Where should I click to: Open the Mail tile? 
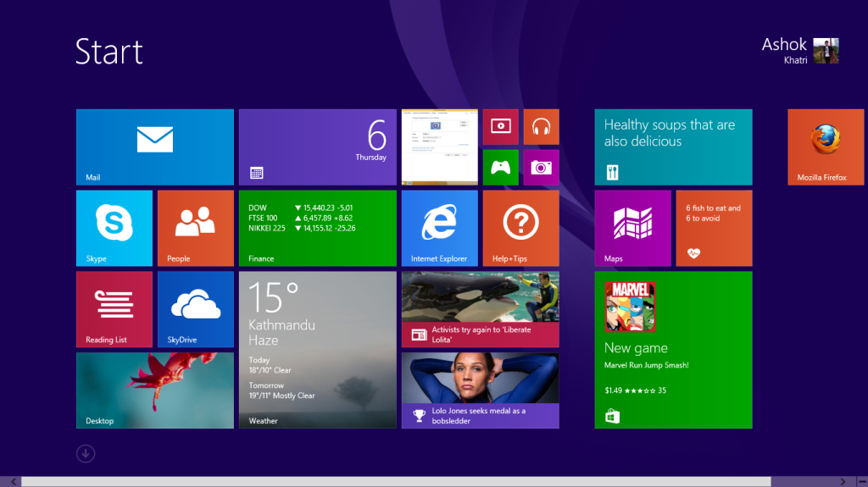coord(154,147)
